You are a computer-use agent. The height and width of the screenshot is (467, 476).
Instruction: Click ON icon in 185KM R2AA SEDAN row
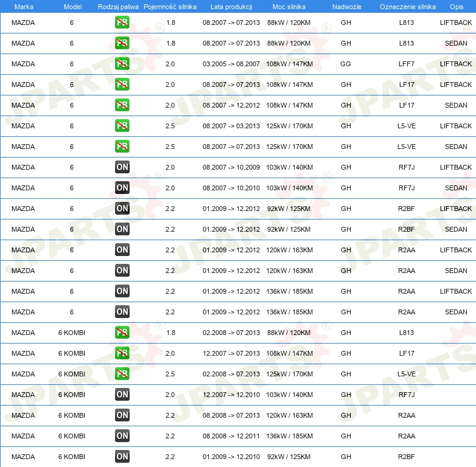coord(122,312)
